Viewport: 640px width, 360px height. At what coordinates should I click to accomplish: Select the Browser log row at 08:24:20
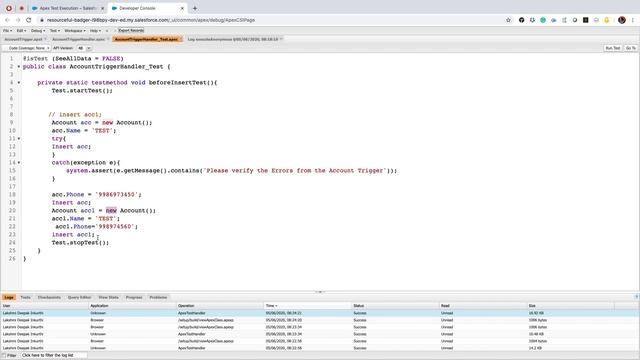coord(320,320)
